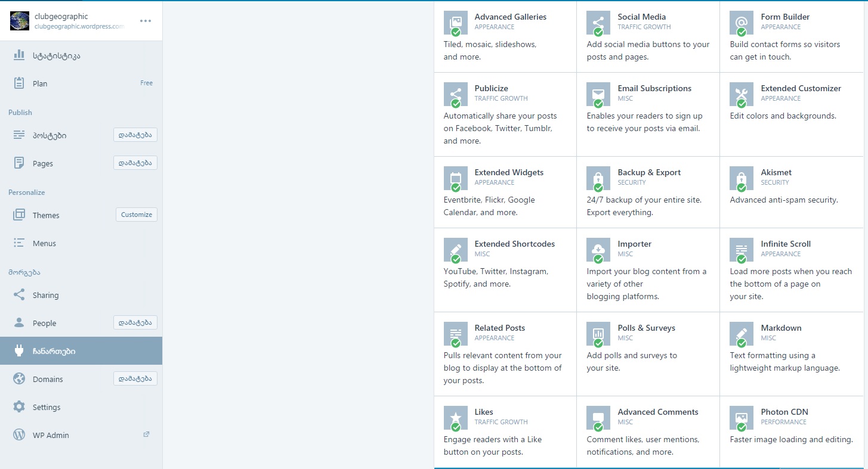Select the Extended Customizer tools icon
868x469 pixels.
[742, 94]
